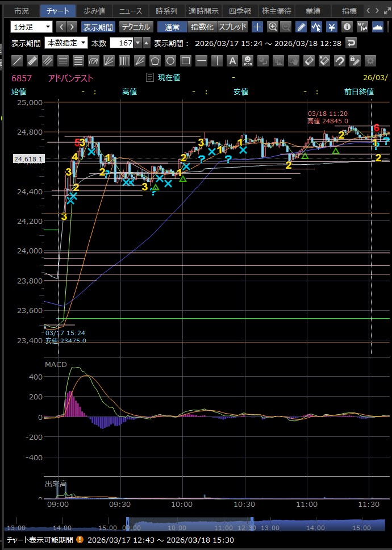Open the 本数指定 display period dropdown
The image size is (392, 550).
[x=66, y=43]
